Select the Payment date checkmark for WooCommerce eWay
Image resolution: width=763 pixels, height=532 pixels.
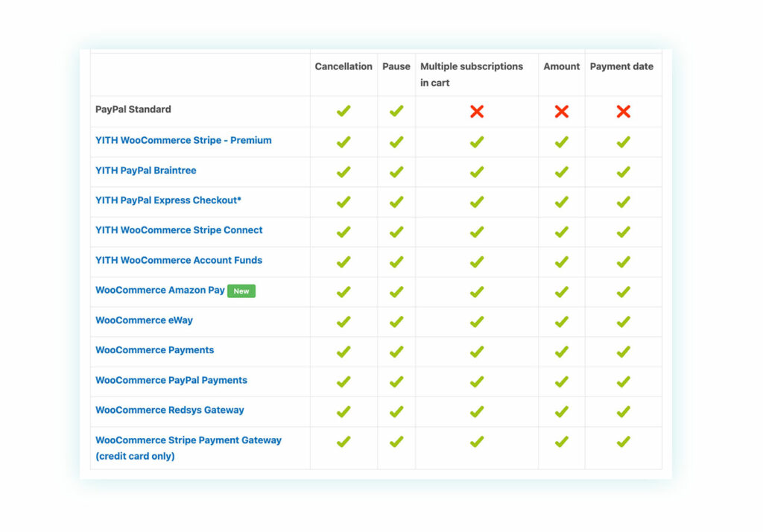(622, 321)
